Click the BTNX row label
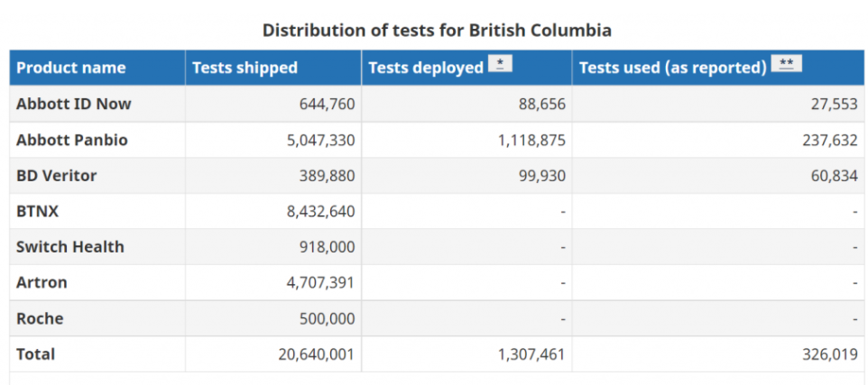Viewport: 868px width, 385px height. 37,211
